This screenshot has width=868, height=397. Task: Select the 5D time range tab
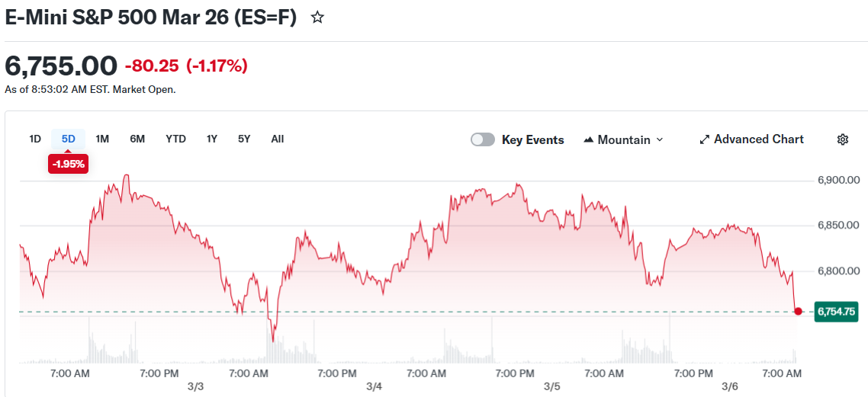click(x=69, y=139)
